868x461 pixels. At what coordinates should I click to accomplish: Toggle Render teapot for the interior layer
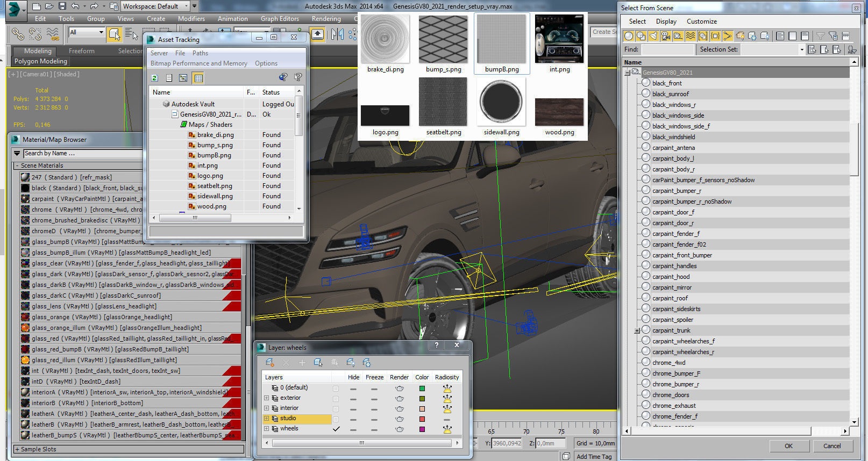(399, 409)
